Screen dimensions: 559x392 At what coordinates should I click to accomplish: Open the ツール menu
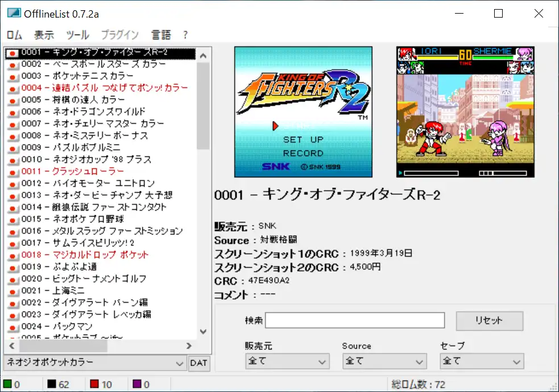point(78,34)
